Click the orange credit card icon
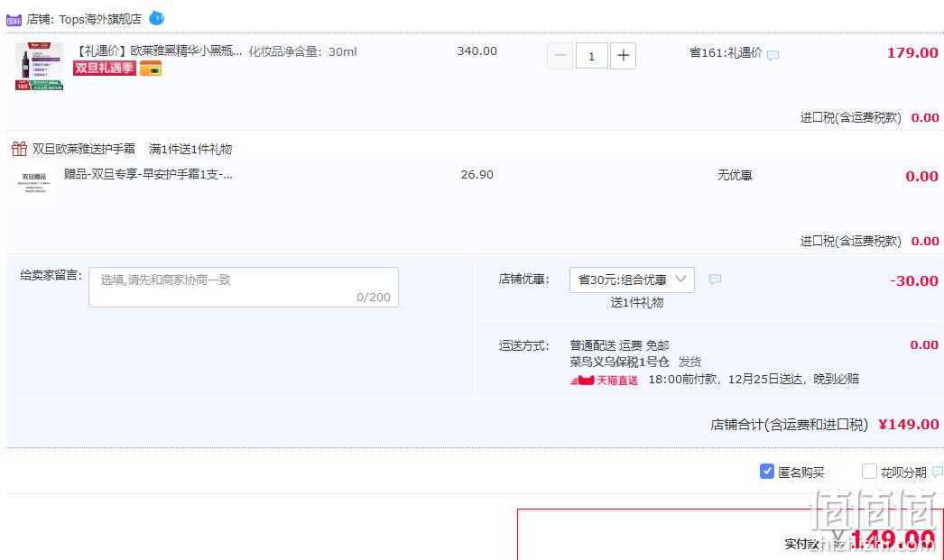 tap(151, 69)
